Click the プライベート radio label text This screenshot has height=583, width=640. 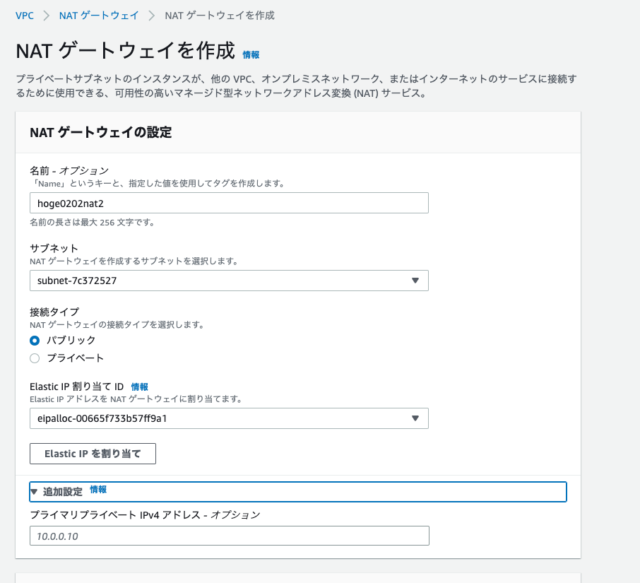[x=75, y=358]
